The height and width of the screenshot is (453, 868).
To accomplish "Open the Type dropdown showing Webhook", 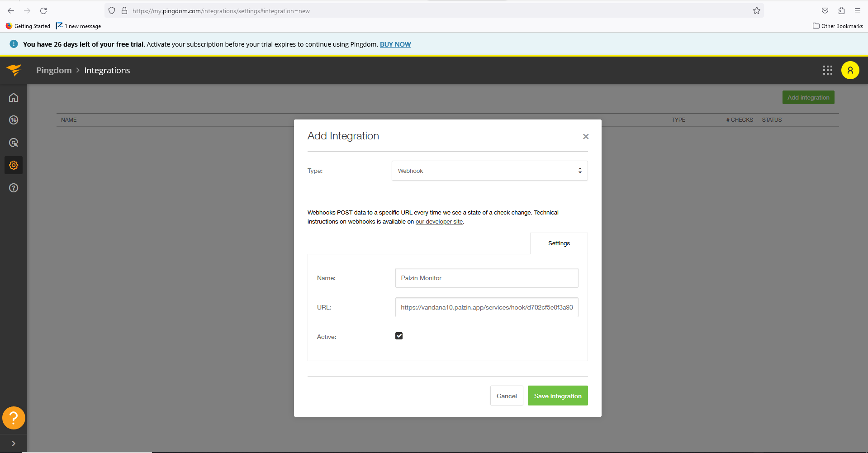I will [x=490, y=171].
